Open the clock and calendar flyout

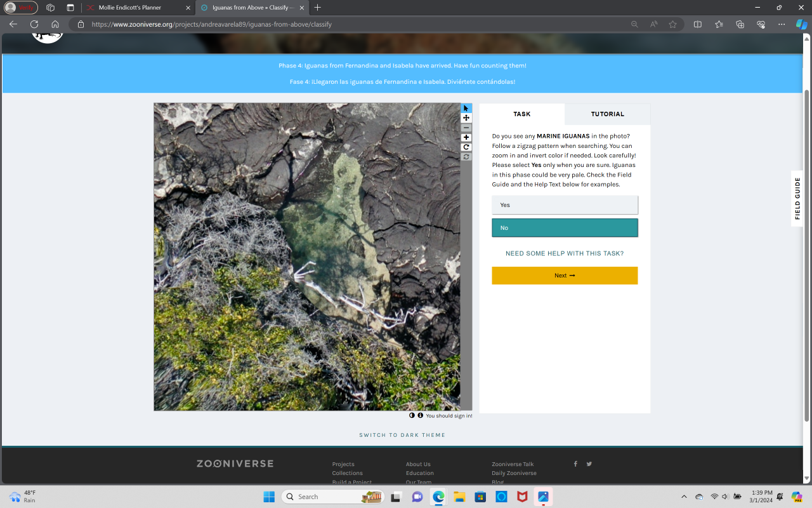[x=761, y=497]
